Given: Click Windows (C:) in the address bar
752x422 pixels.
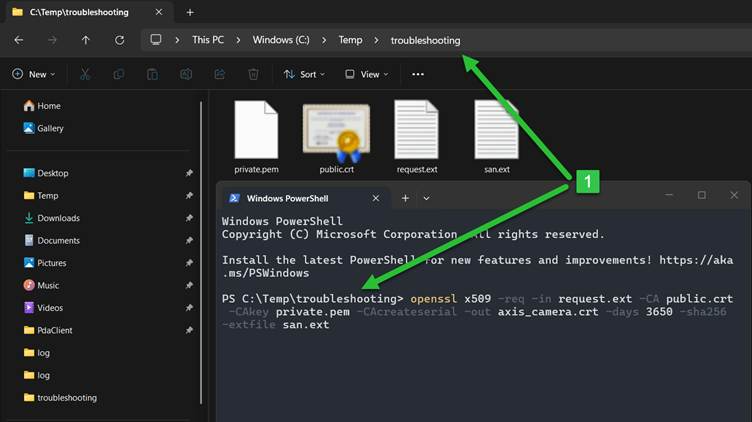Looking at the screenshot, I should click(x=281, y=40).
